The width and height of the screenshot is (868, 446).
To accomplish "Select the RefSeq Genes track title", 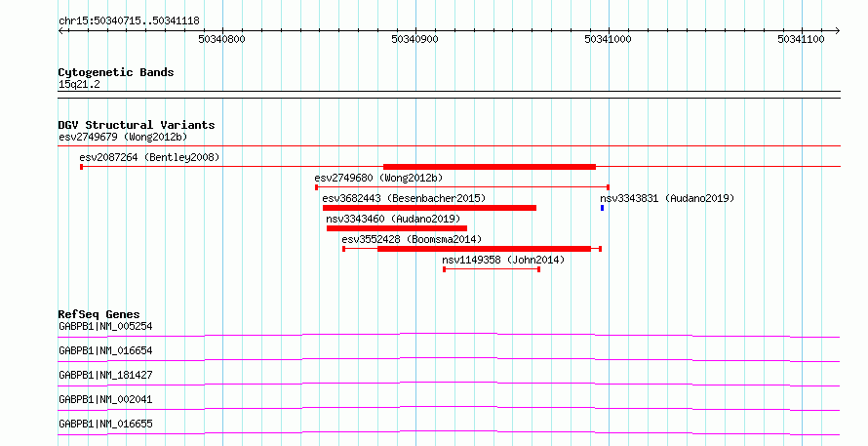I will click(99, 314).
